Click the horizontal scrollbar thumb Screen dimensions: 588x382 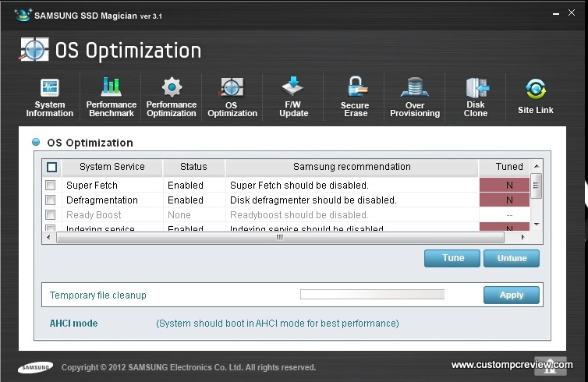280,237
